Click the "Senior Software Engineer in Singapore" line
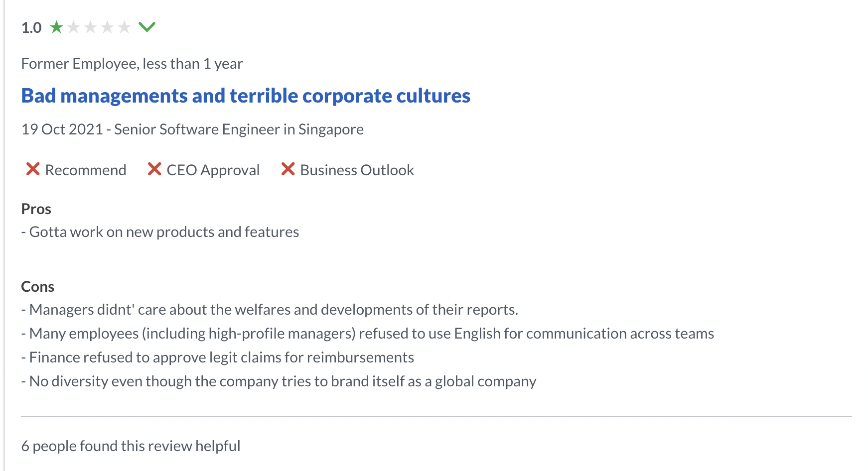 (x=239, y=129)
